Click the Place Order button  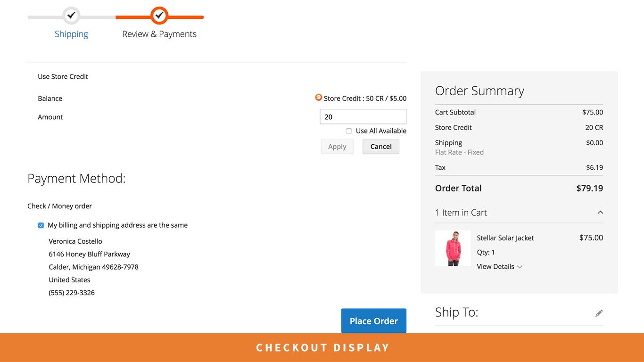(373, 321)
